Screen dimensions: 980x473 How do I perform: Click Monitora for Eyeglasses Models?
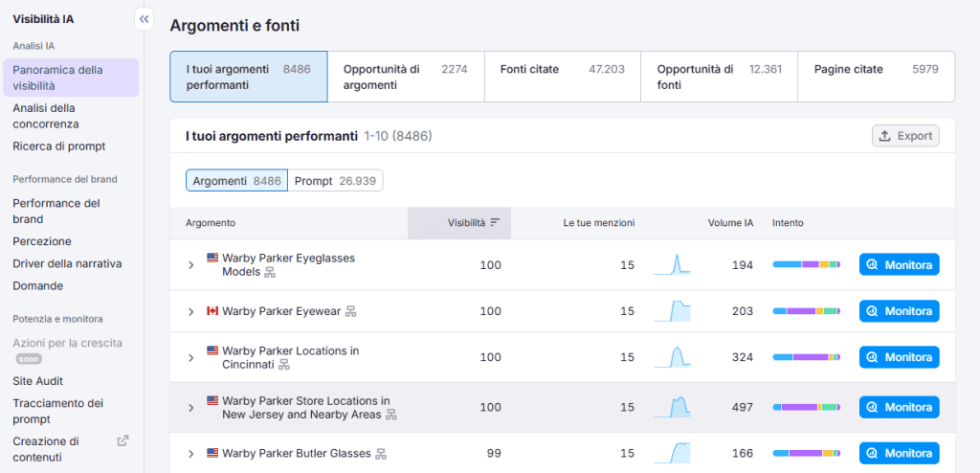900,264
